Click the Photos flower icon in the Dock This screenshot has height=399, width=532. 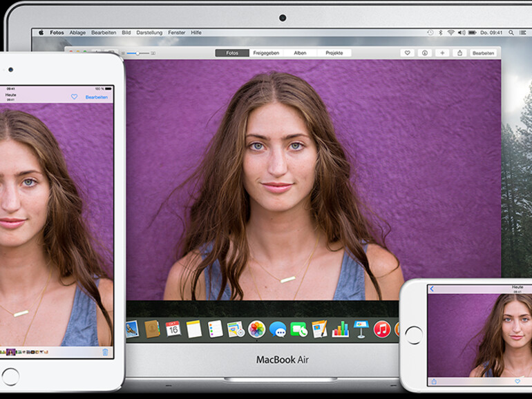click(x=256, y=329)
